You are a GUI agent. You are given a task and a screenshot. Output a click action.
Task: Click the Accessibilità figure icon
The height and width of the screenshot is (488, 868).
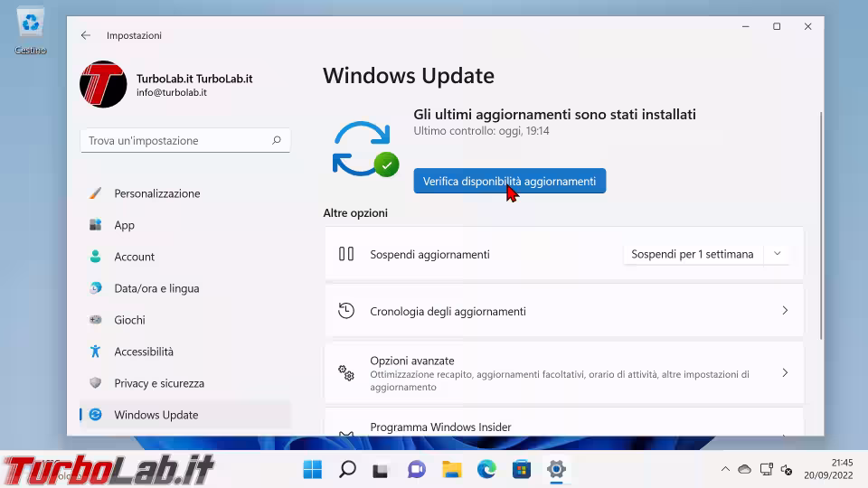(x=95, y=351)
